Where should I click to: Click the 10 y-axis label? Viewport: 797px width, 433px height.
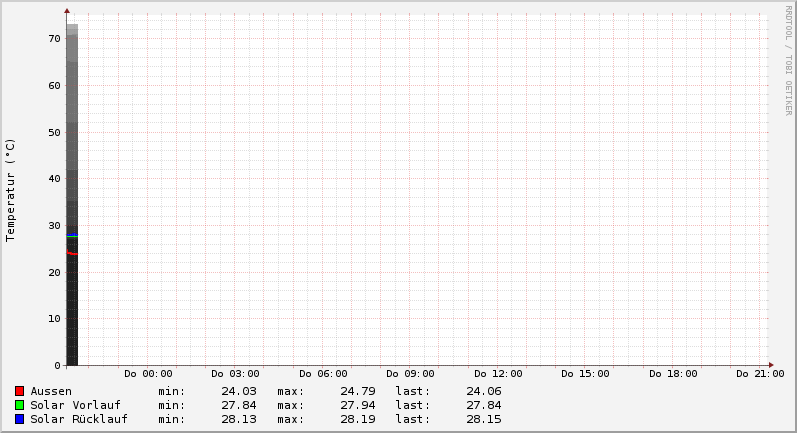coord(54,319)
